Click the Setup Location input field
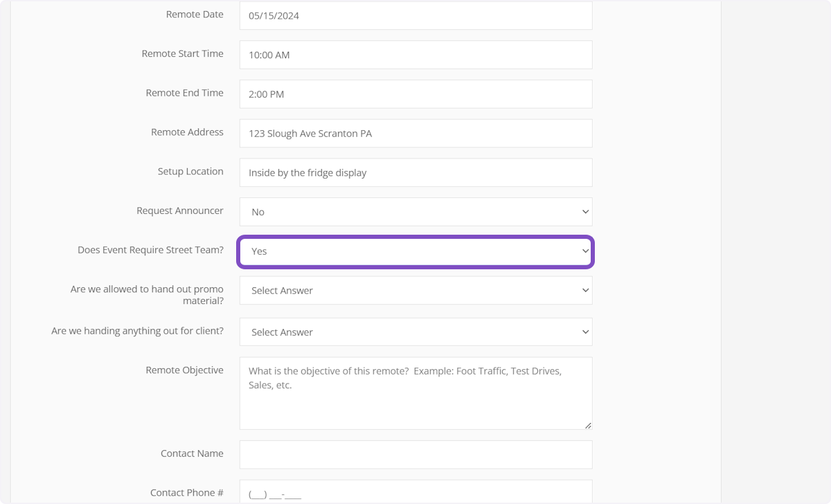 click(x=415, y=173)
